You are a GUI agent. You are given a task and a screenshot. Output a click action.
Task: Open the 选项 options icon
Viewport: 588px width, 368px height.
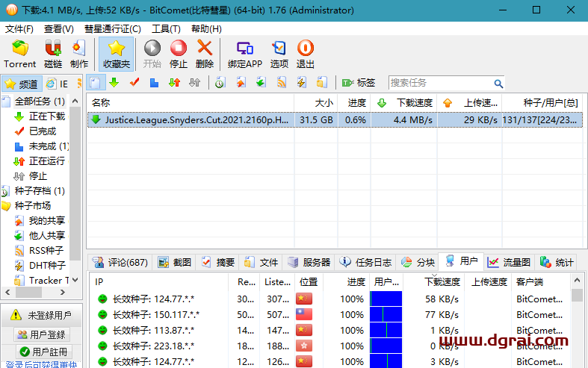279,54
